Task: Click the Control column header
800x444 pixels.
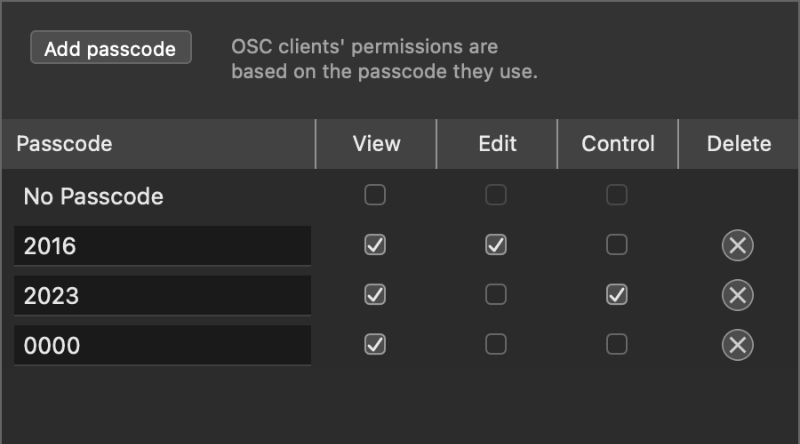Action: click(x=618, y=144)
